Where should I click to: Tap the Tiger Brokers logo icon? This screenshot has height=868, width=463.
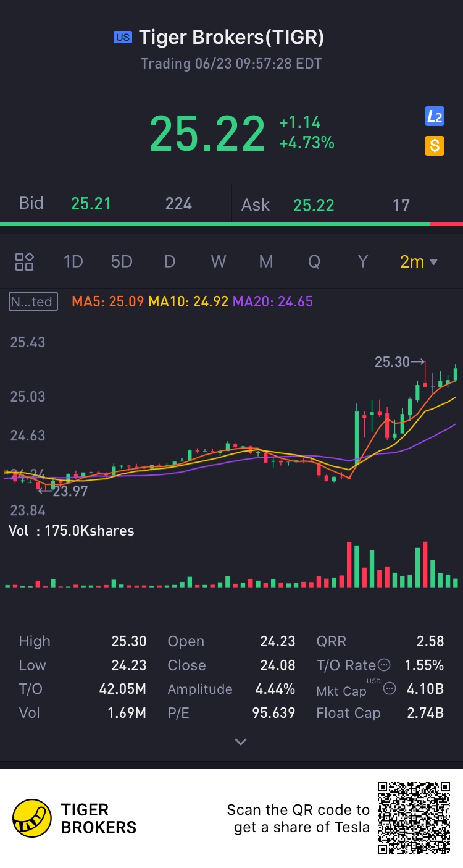click(32, 819)
